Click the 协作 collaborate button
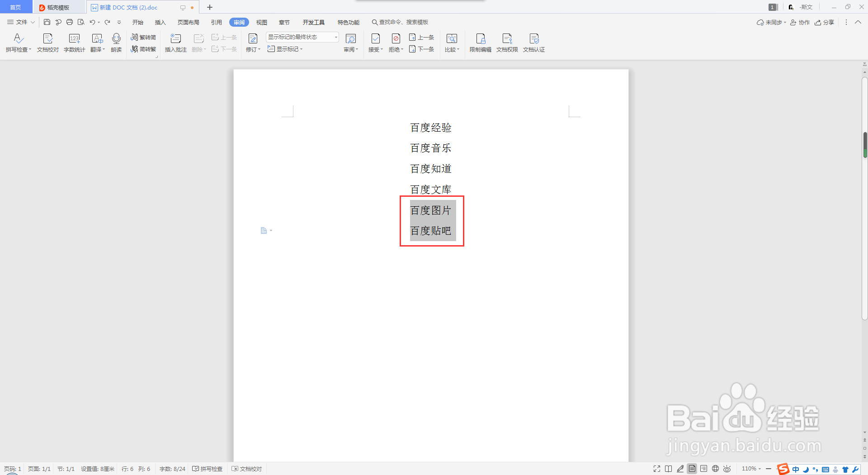 coord(800,22)
